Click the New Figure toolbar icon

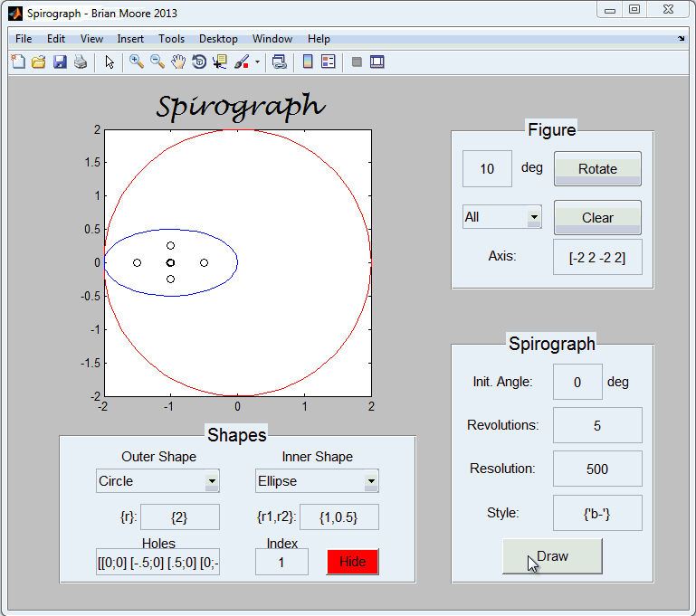tap(18, 62)
